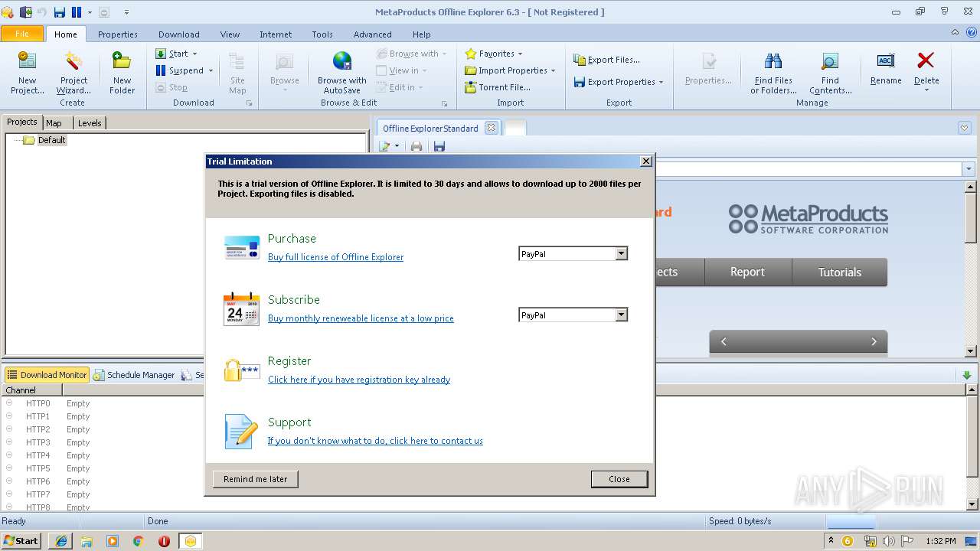980x551 pixels.
Task: Open Find Files or Folders
Action: [773, 73]
